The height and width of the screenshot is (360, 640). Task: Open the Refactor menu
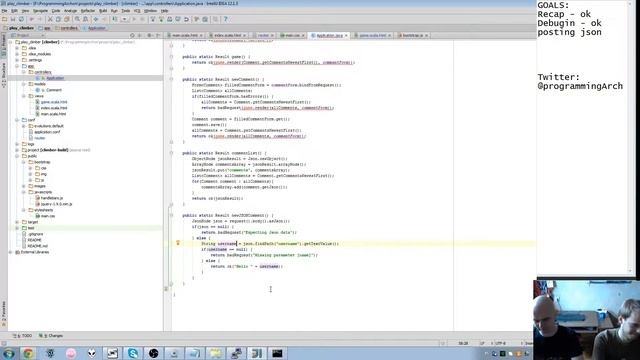(88, 11)
